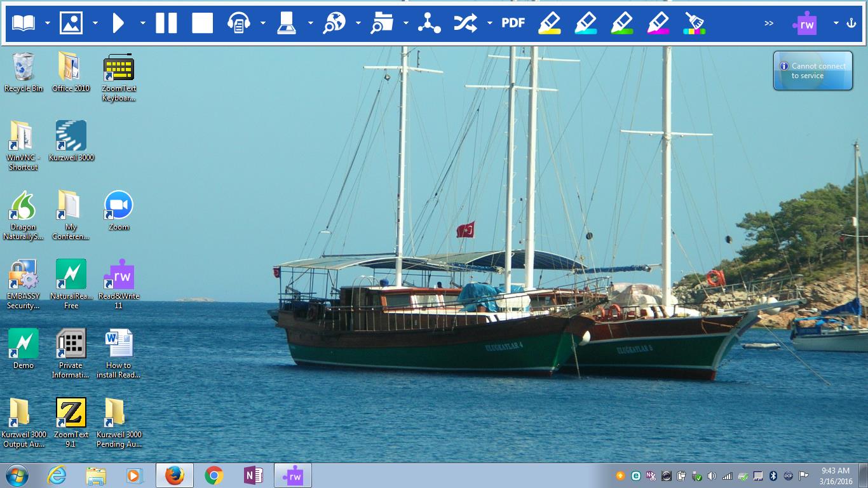Stop the speech playback
The width and height of the screenshot is (868, 488).
203,23
